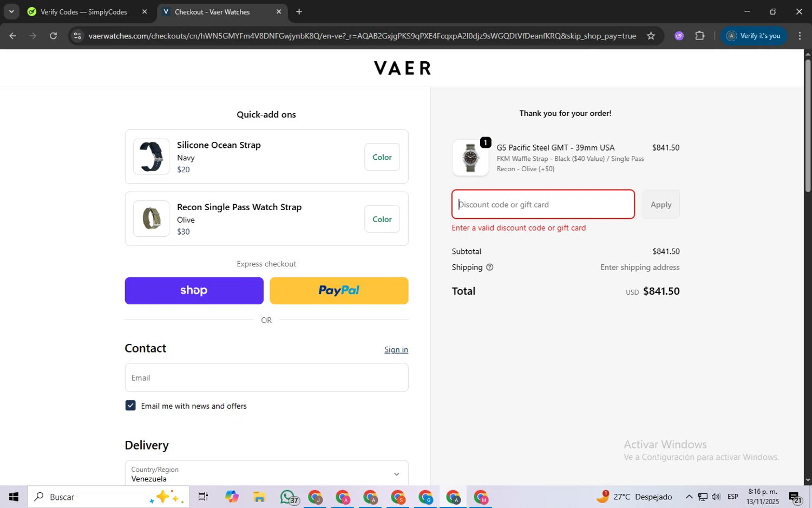Click the Shipping help question mark icon

click(x=489, y=267)
